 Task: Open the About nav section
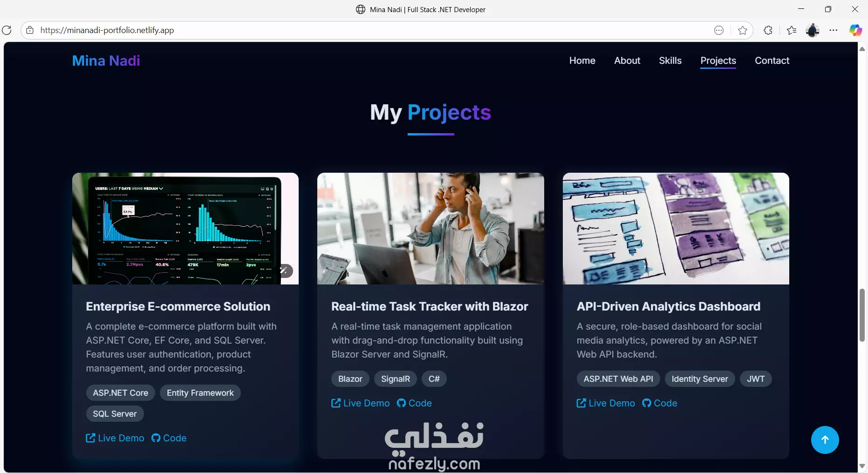tap(627, 61)
